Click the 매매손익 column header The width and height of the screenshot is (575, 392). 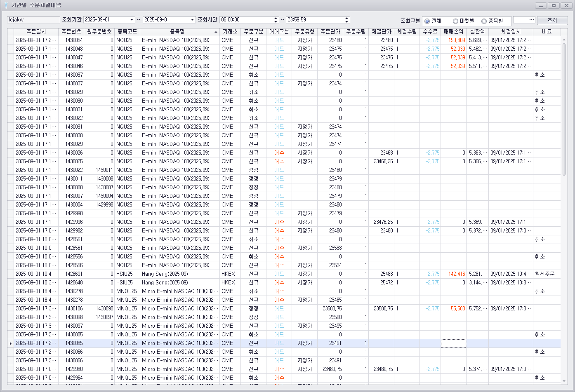click(454, 32)
